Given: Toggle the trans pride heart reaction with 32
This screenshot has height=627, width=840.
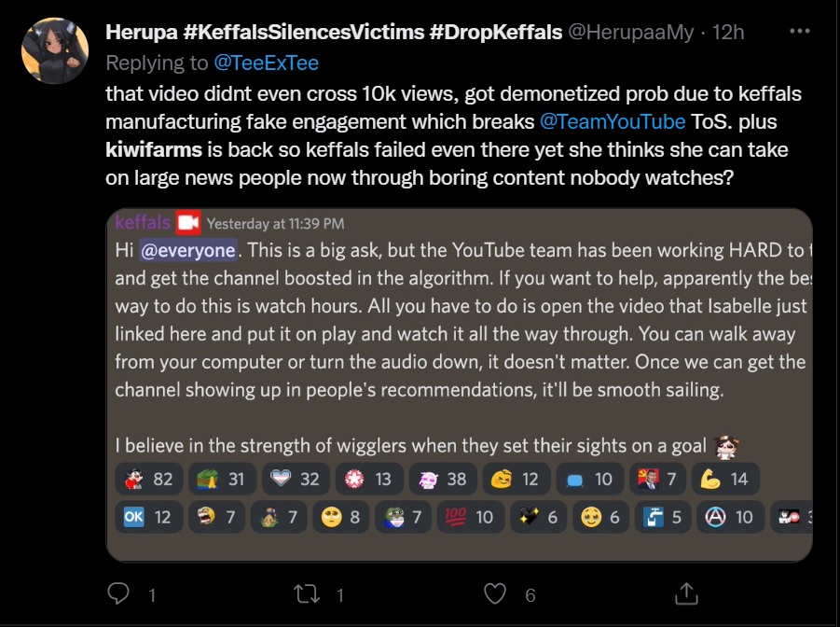Looking at the screenshot, I should pos(291,479).
